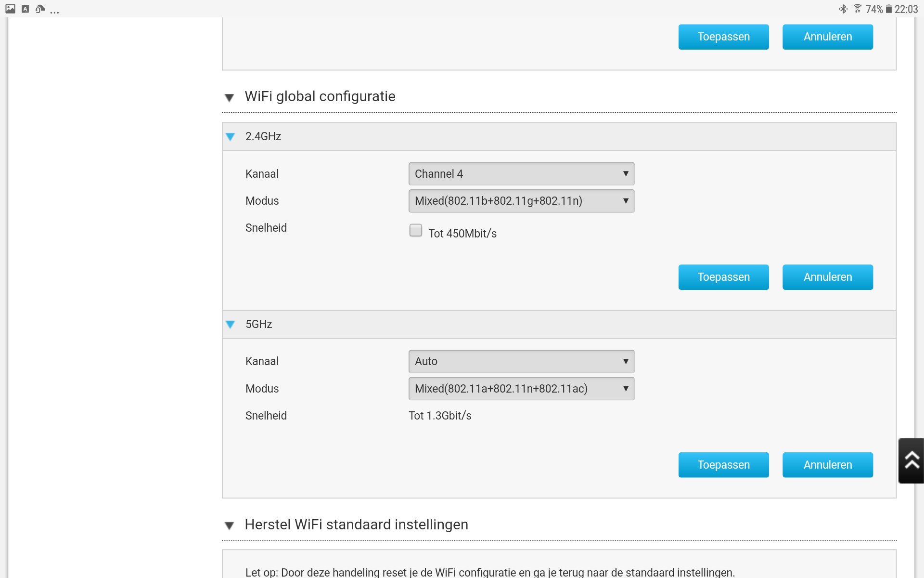The height and width of the screenshot is (578, 924).
Task: Tap the 'WiFi global configuratie' heading text
Action: (320, 96)
